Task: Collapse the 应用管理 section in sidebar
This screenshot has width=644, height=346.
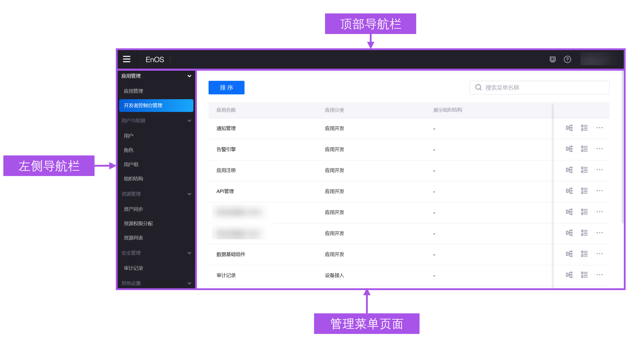Action: click(x=189, y=76)
